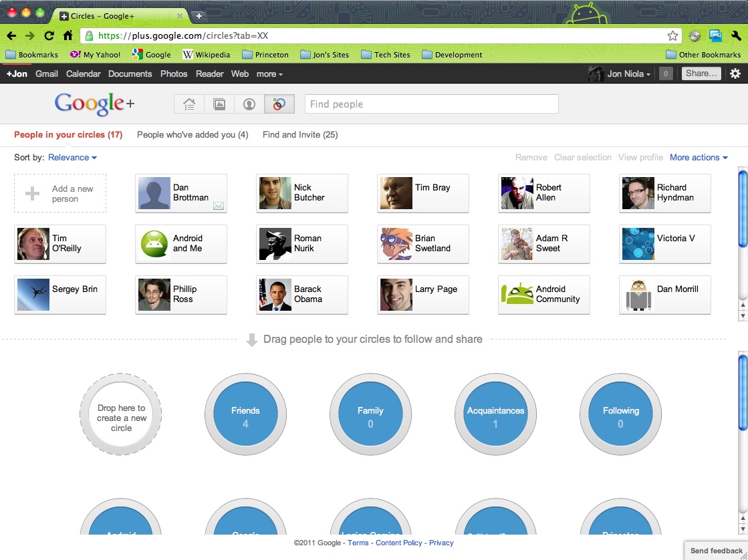Image resolution: width=748 pixels, height=560 pixels.
Task: Open the Princeton bookmarks folder
Action: (x=265, y=55)
